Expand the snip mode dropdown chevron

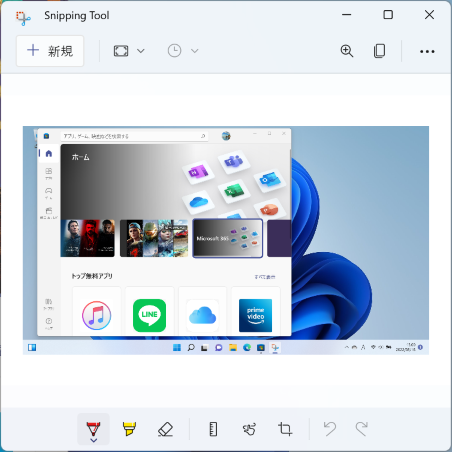141,51
